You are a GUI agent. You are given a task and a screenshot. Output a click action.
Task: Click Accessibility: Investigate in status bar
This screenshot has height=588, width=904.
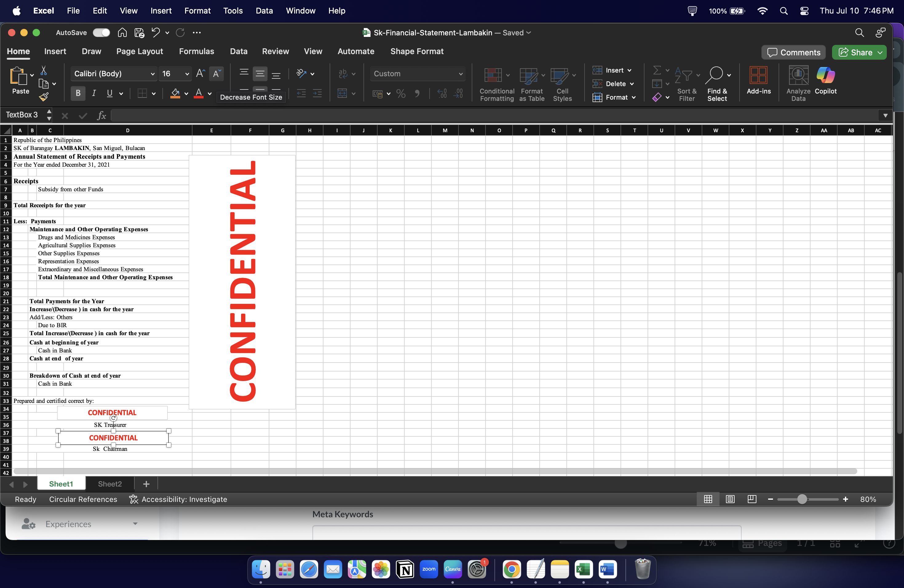tap(178, 499)
